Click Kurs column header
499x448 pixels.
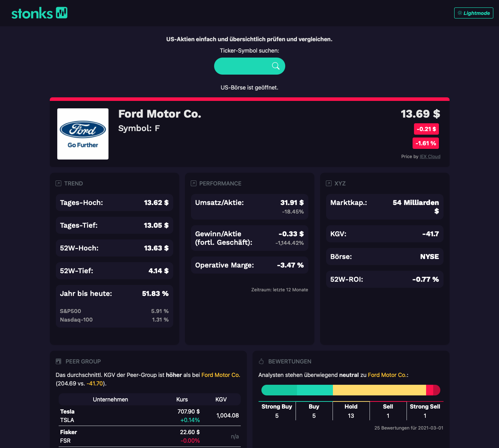click(182, 399)
